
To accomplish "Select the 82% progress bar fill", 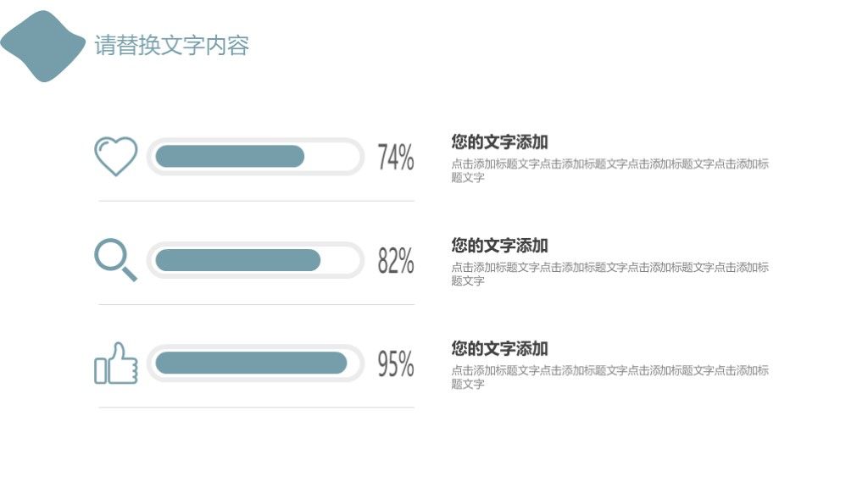I will click(x=238, y=260).
